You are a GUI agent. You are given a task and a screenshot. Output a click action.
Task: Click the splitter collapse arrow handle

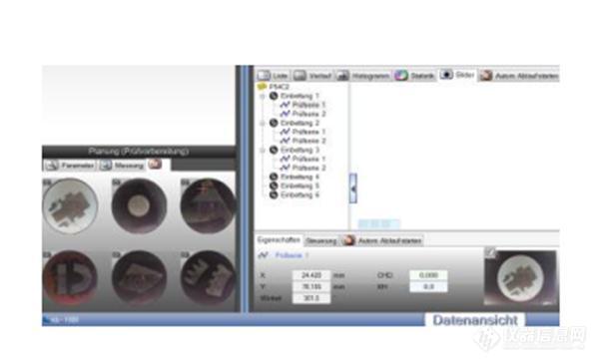click(353, 188)
